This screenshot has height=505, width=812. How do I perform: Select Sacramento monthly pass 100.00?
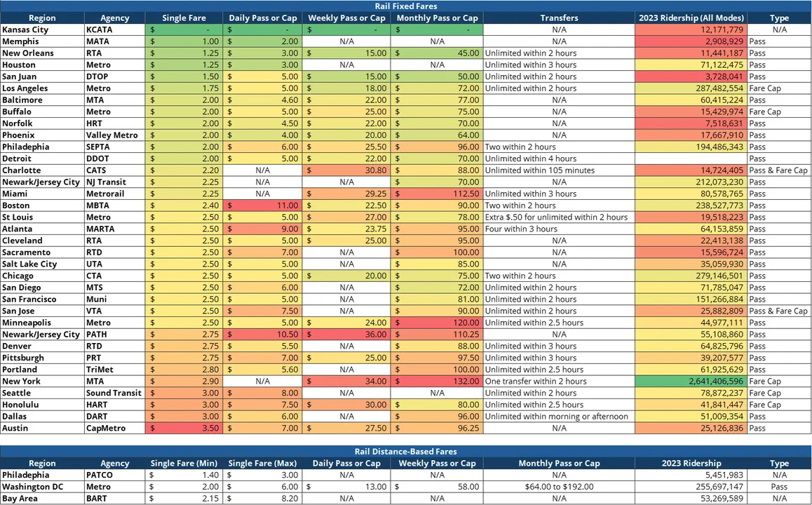pos(437,252)
